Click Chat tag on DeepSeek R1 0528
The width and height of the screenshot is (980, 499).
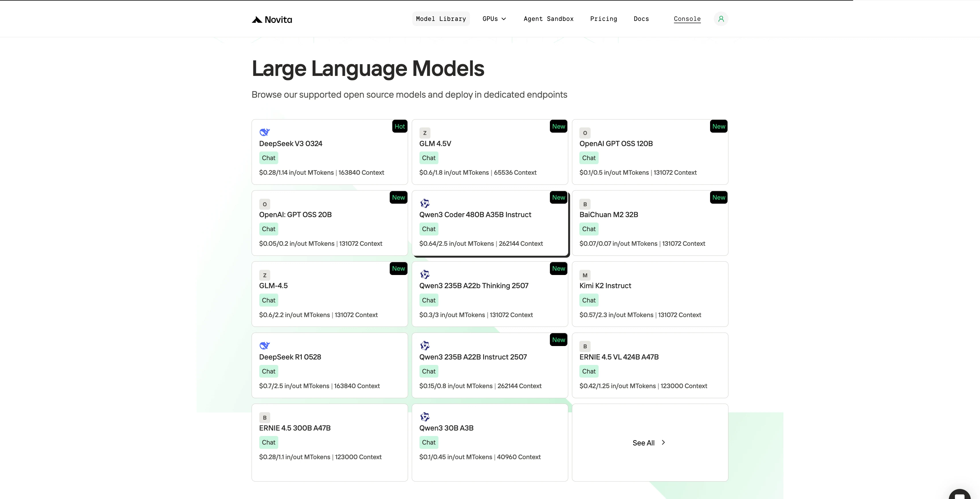268,372
